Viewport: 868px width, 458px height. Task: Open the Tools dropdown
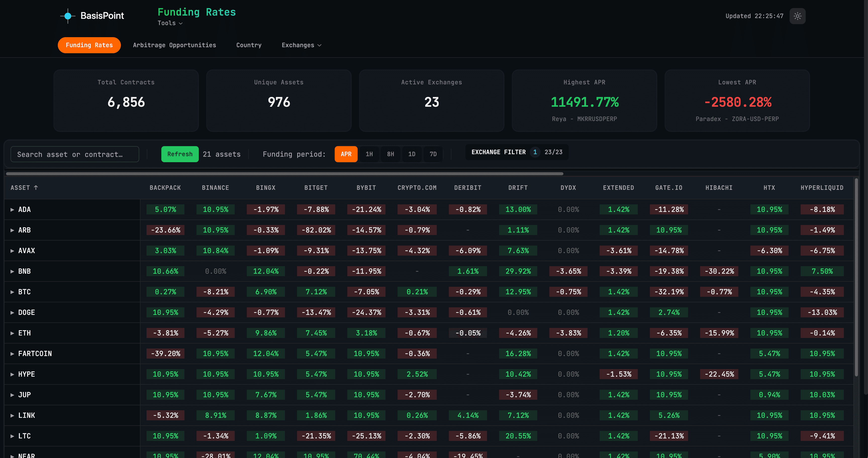pyautogui.click(x=170, y=23)
